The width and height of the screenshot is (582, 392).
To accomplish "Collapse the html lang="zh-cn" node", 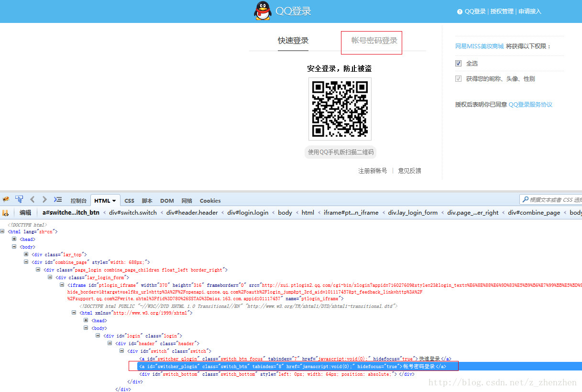I will point(2,231).
